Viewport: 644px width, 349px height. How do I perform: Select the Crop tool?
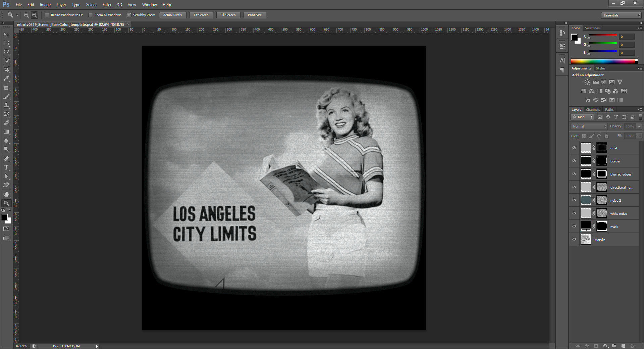click(x=6, y=69)
